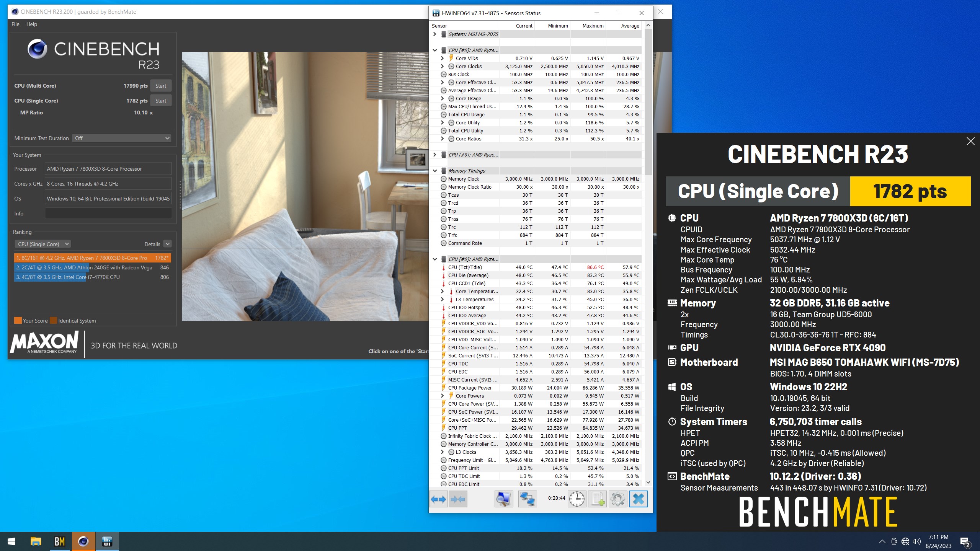Select ranking entry Intel Core i7-4770K

pos(92,277)
